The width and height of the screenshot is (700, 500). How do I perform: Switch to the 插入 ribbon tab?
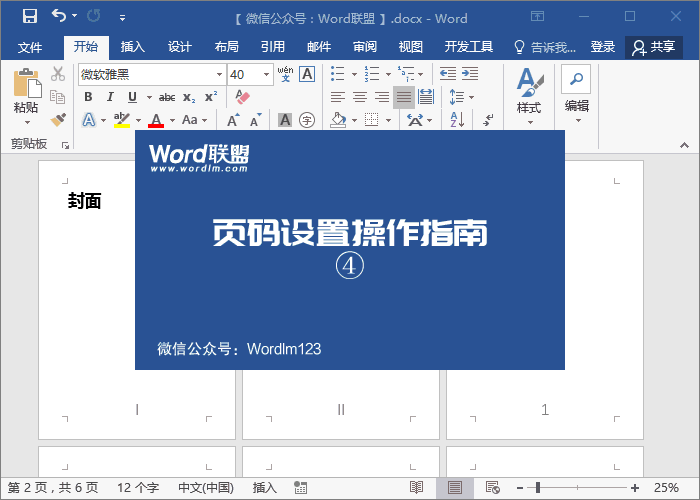[x=133, y=47]
